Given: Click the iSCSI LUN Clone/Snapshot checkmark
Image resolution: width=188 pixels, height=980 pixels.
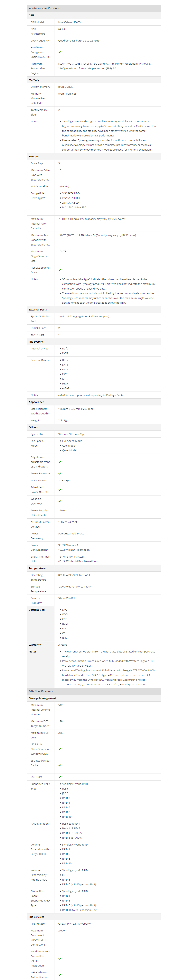Looking at the screenshot, I should 60,749.
